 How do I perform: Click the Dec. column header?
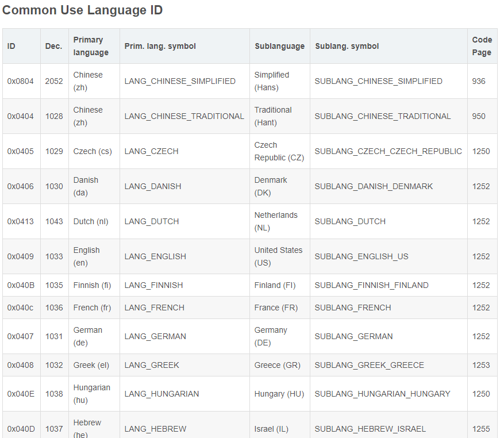(x=53, y=46)
